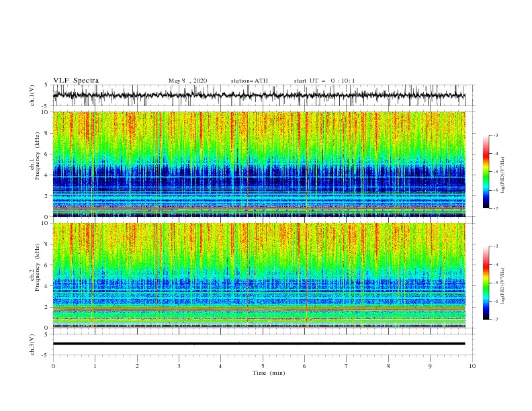Click the "-7" tick on the lower colorbar
The height and width of the screenshot is (411, 532).
pyautogui.click(x=495, y=320)
